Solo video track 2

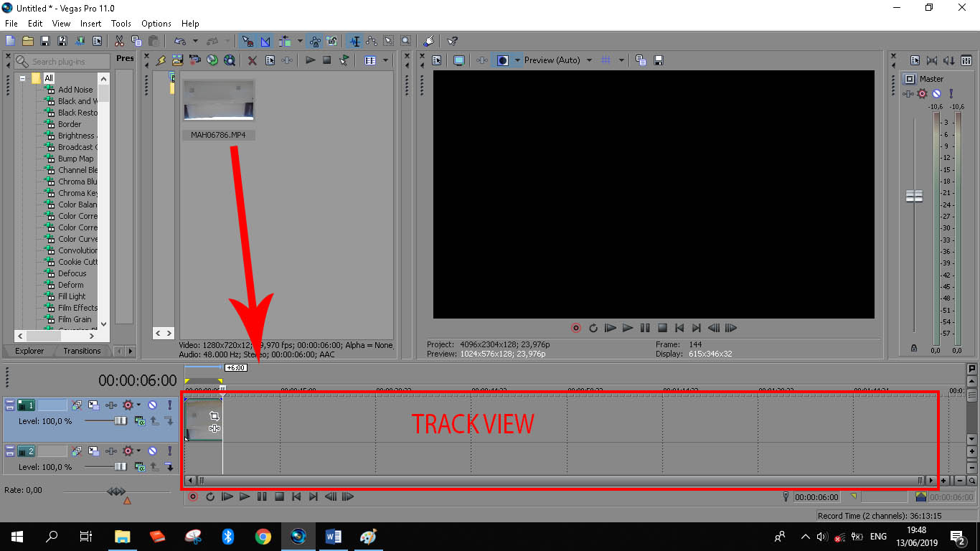coord(169,451)
